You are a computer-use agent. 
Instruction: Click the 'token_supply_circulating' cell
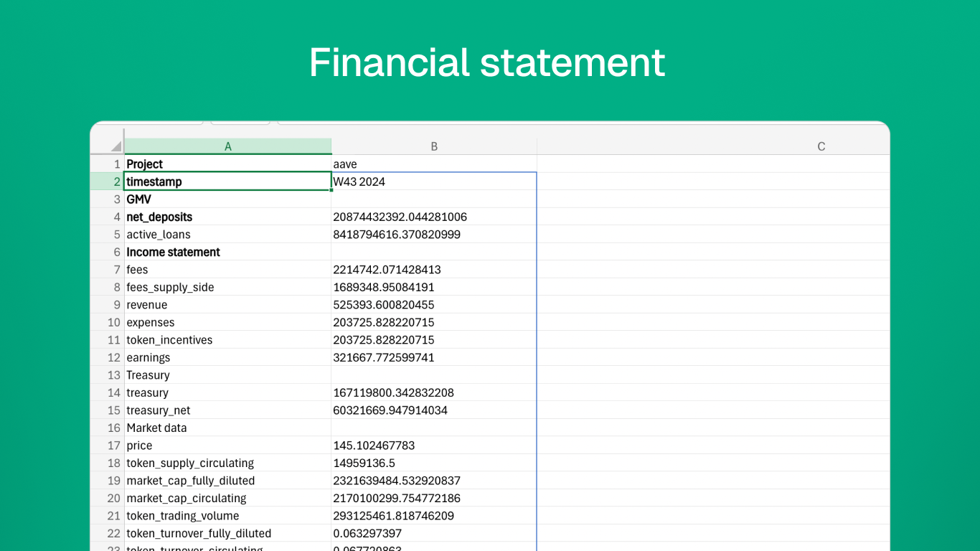(228, 463)
